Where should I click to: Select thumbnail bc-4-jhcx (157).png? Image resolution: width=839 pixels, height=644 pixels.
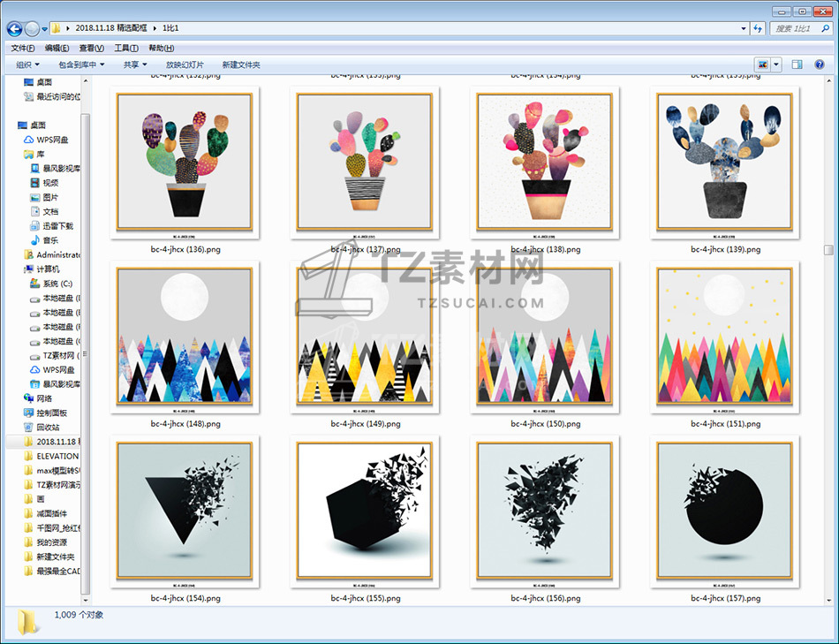tap(724, 511)
